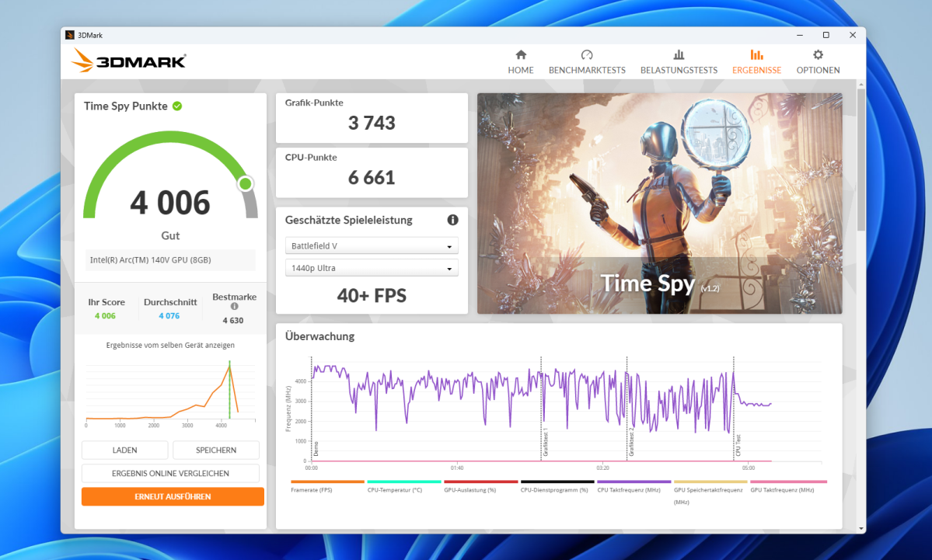Select the ERGEBNISSE tab
This screenshot has height=560, width=932.
(x=756, y=62)
